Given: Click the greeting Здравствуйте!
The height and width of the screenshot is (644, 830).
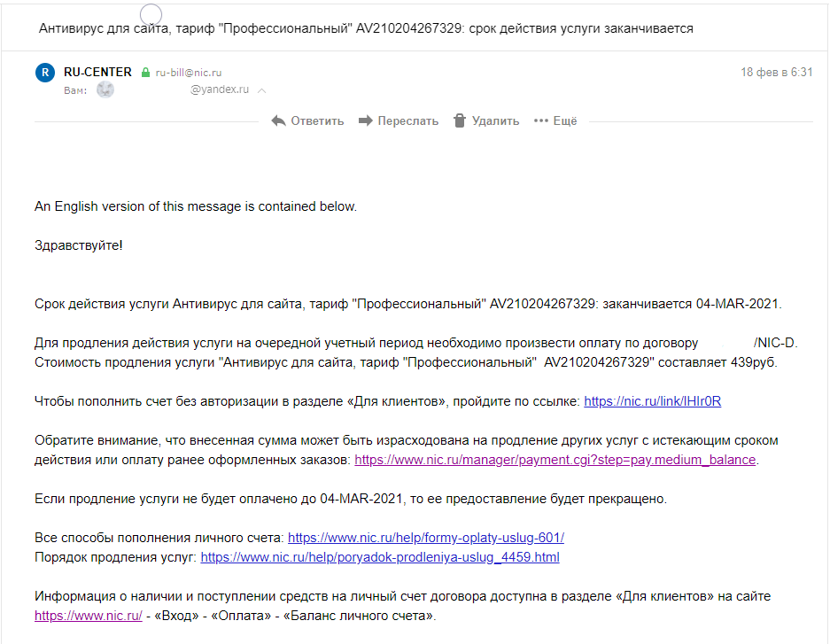Looking at the screenshot, I should [78, 245].
